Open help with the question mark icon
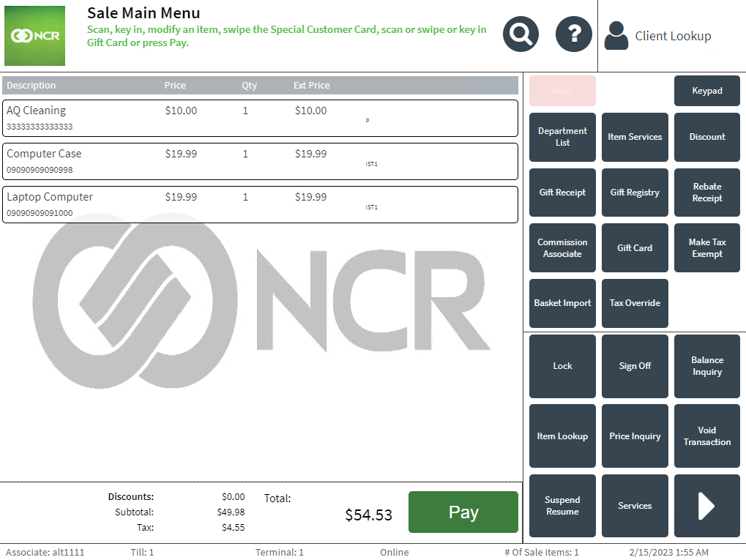746x560 pixels. 574,34
